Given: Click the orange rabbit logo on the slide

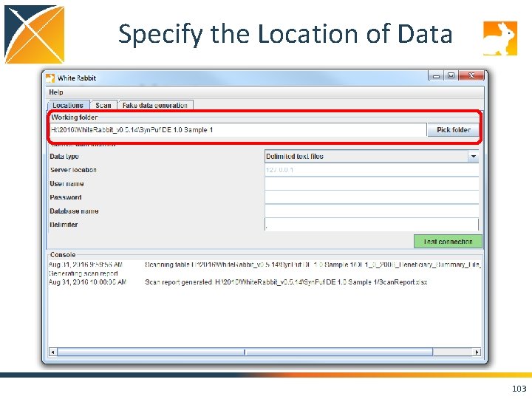Looking at the screenshot, I should pos(500,38).
